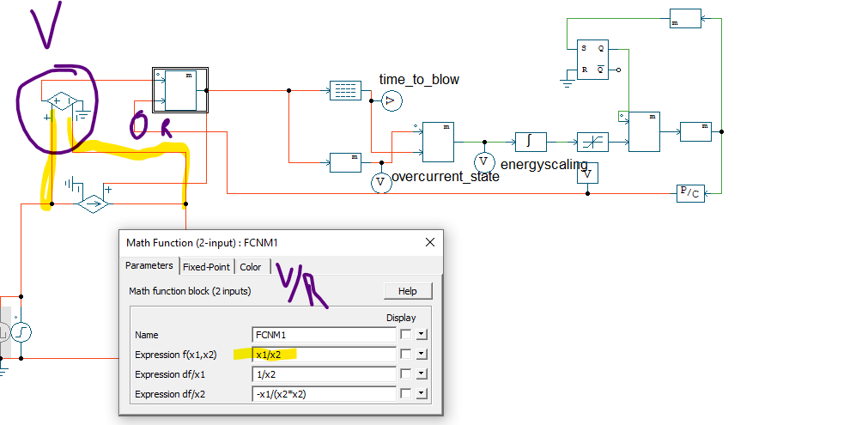
Task: Select the square voltmeter above P/C block
Action: coord(588,173)
